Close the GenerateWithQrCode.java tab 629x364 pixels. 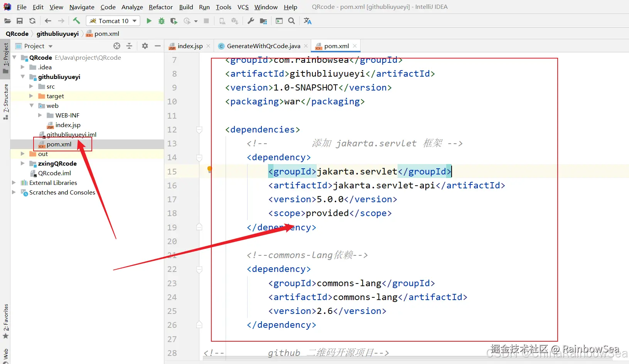point(306,46)
